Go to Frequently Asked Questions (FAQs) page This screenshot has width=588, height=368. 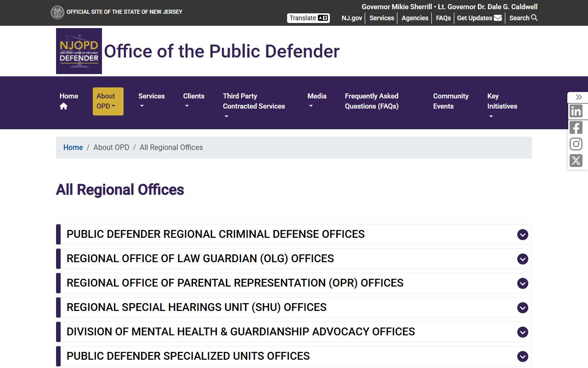372,101
